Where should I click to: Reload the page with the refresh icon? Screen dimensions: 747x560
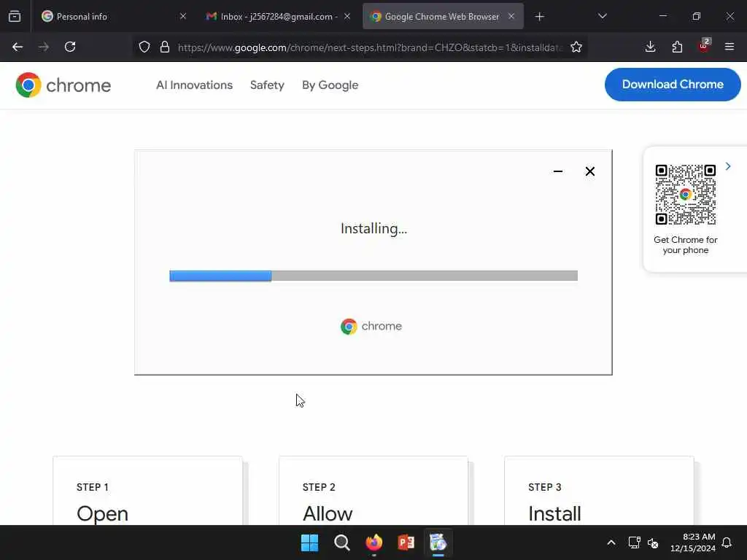coord(70,47)
